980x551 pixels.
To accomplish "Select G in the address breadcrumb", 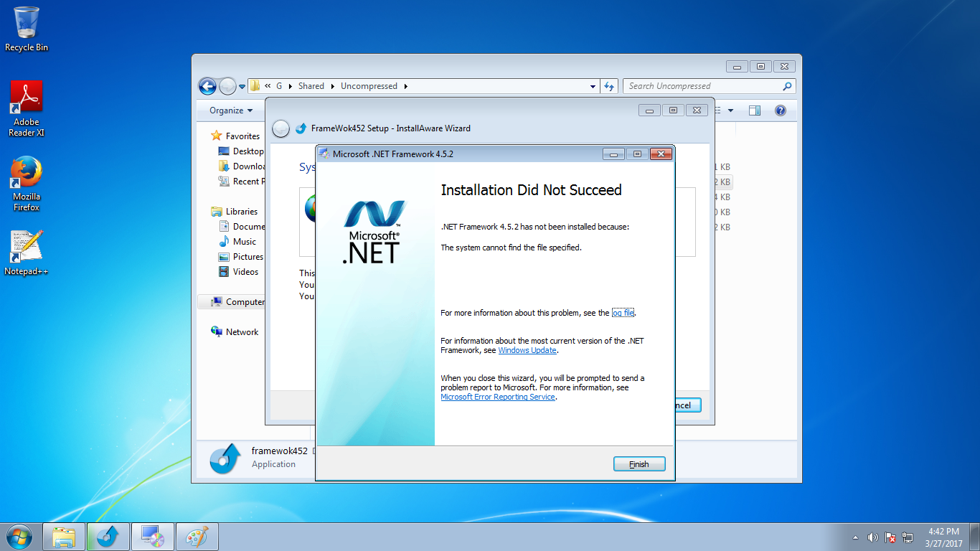I will (279, 86).
